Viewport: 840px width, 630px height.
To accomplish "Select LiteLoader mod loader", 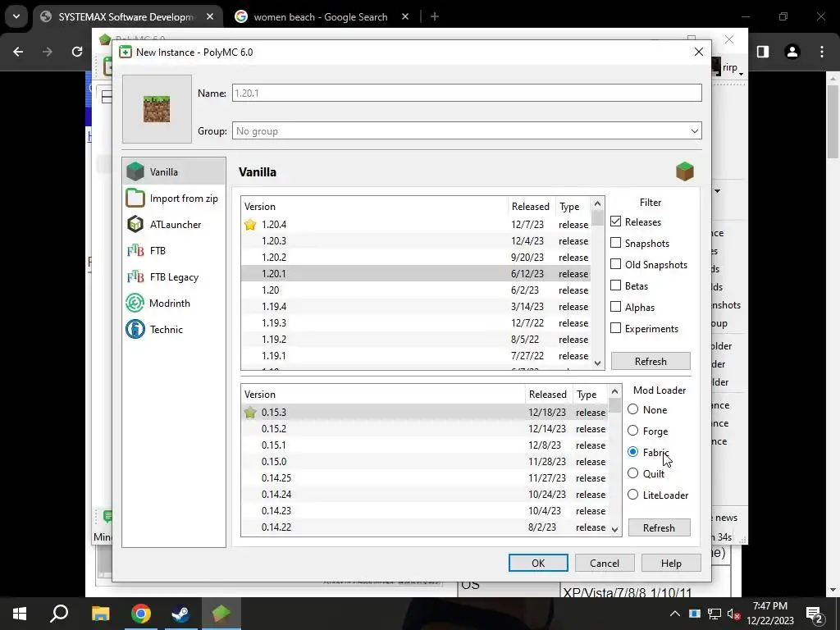I will 632,495.
